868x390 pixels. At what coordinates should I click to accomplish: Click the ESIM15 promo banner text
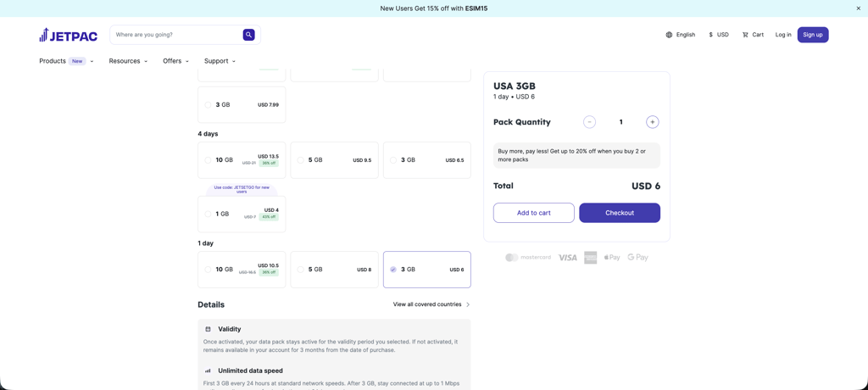[434, 8]
